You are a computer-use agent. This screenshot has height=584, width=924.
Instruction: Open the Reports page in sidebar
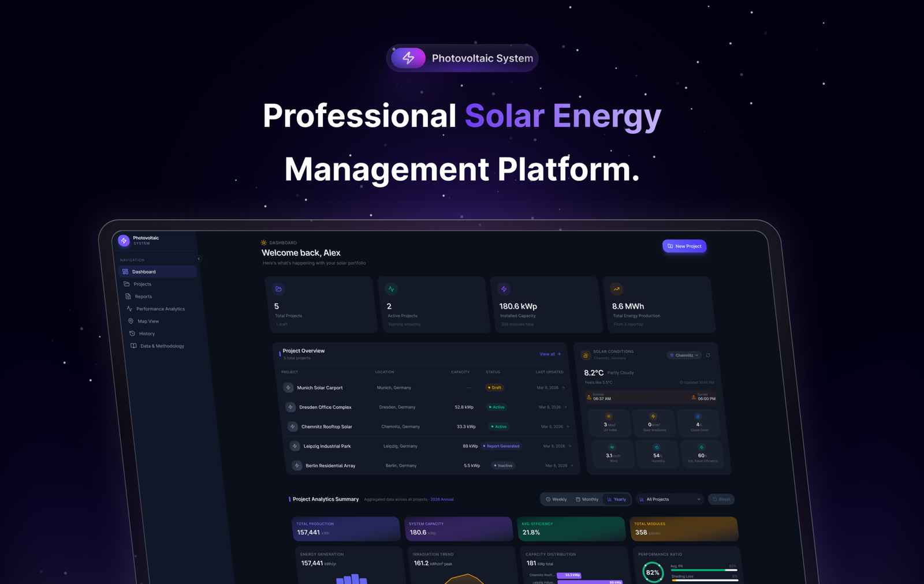[x=143, y=297]
